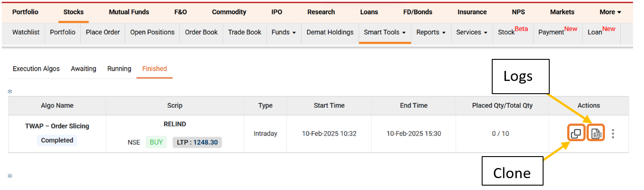The width and height of the screenshot is (644, 190).
Task: Go to Demat Holdings
Action: [330, 32]
